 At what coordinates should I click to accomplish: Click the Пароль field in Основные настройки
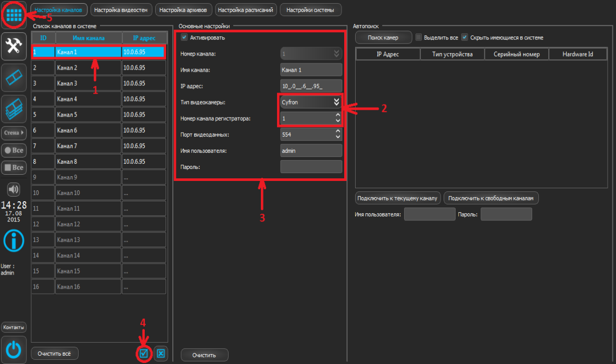coord(311,167)
